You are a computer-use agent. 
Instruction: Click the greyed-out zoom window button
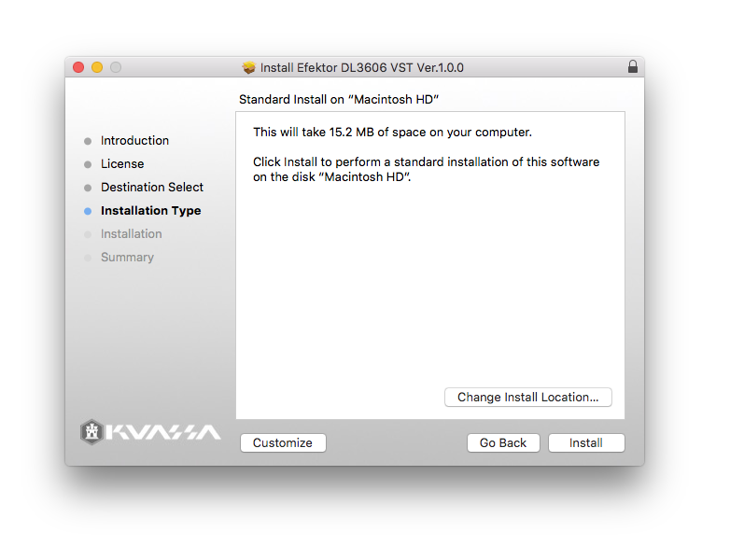[116, 67]
